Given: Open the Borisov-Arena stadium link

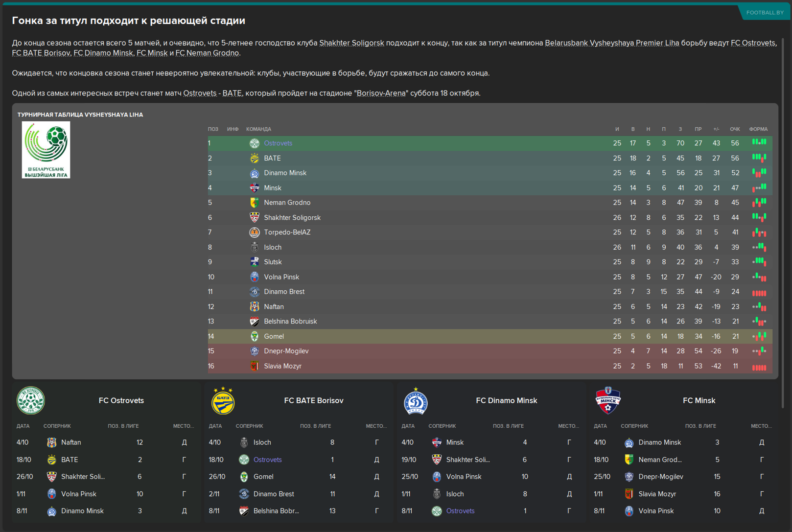Looking at the screenshot, I should point(381,93).
